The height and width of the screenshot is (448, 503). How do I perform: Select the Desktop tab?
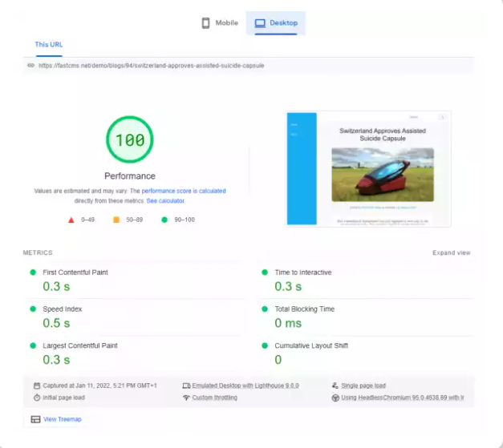[276, 23]
